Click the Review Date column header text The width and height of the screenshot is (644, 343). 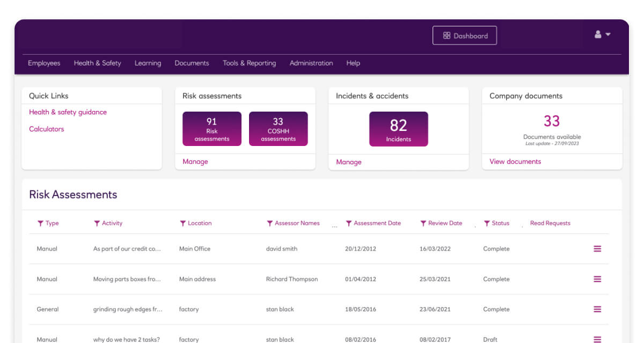point(445,223)
